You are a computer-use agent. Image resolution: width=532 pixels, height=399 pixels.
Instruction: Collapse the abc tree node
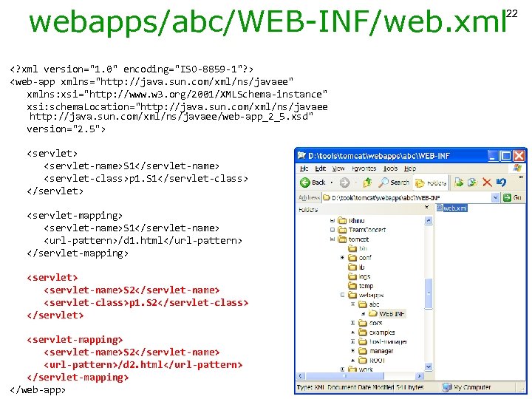[353, 304]
